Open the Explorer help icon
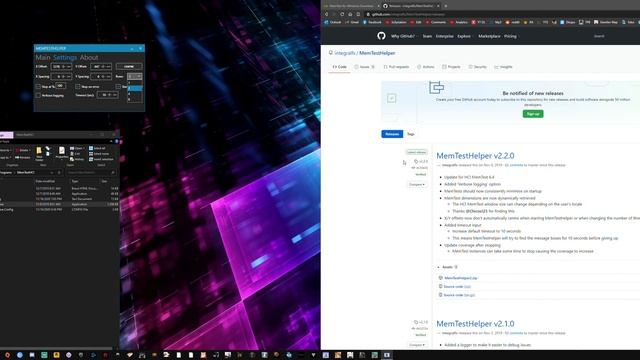Screen dimensions: 640x360 [116, 141]
